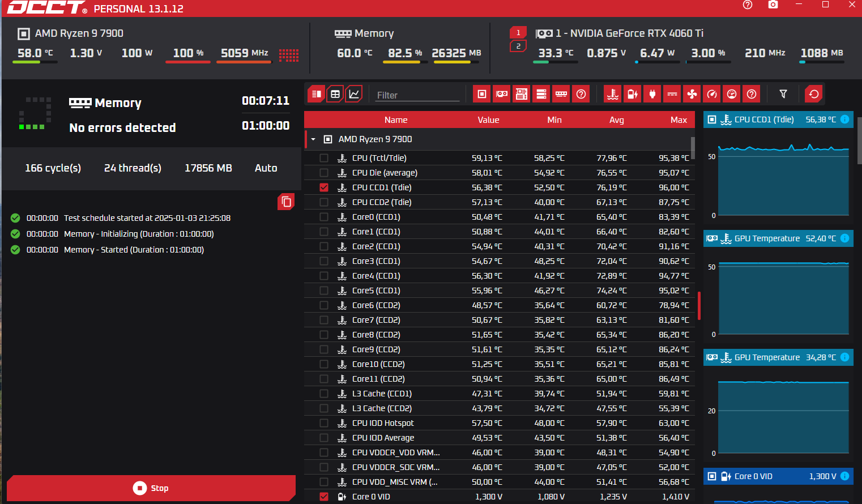Viewport: 862px width, 504px height.
Task: Sort sensors by Value column
Action: click(488, 120)
